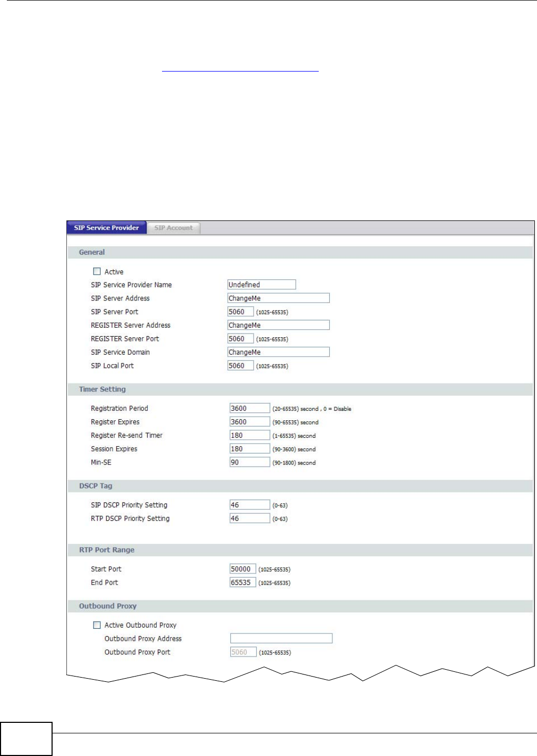The height and width of the screenshot is (756, 537).
Task: Set the RTP Start Port field
Action: click(x=243, y=569)
